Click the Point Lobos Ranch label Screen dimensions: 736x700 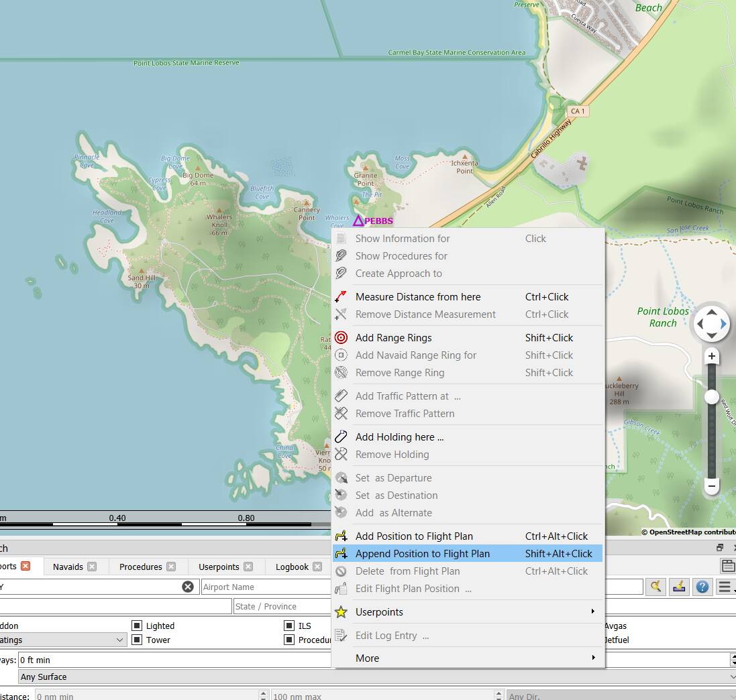point(663,317)
